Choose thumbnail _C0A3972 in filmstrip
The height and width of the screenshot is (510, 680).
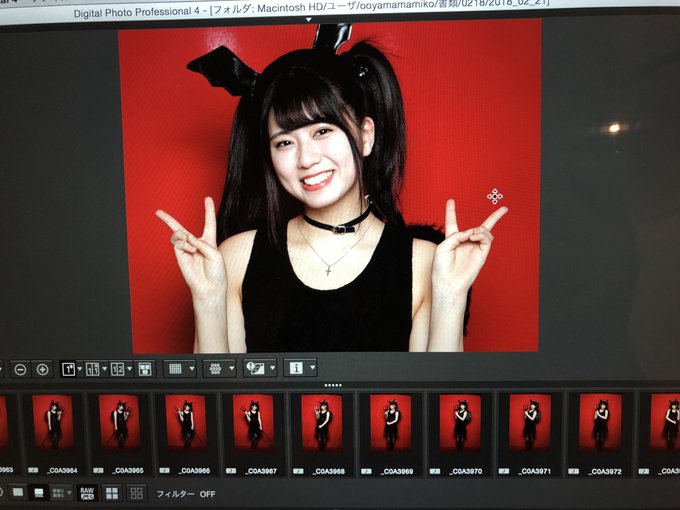[x=601, y=422]
